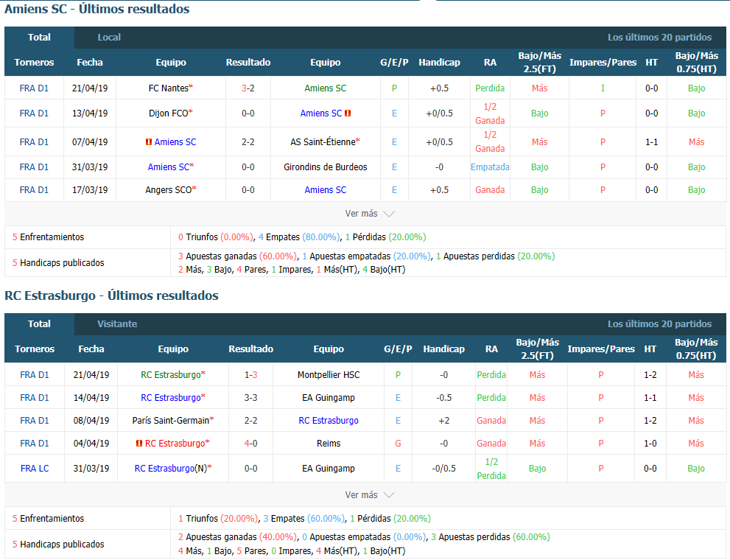730x560 pixels.
Task: Switch to the Visitante tab
Action: point(117,324)
